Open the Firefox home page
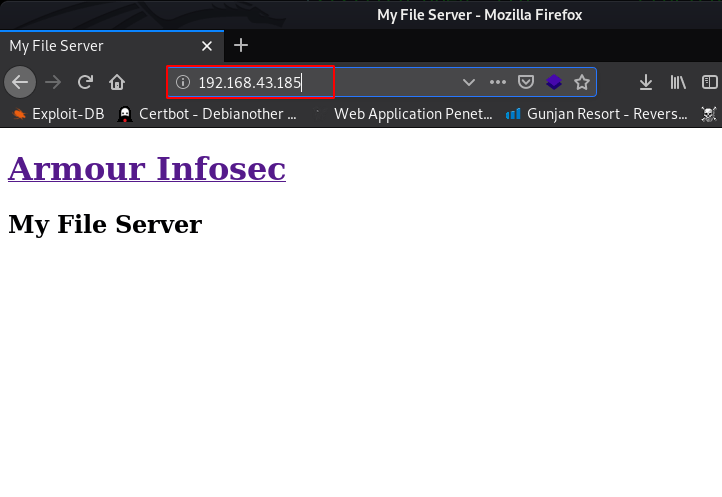Viewport: 722px width, 497px height. point(117,82)
